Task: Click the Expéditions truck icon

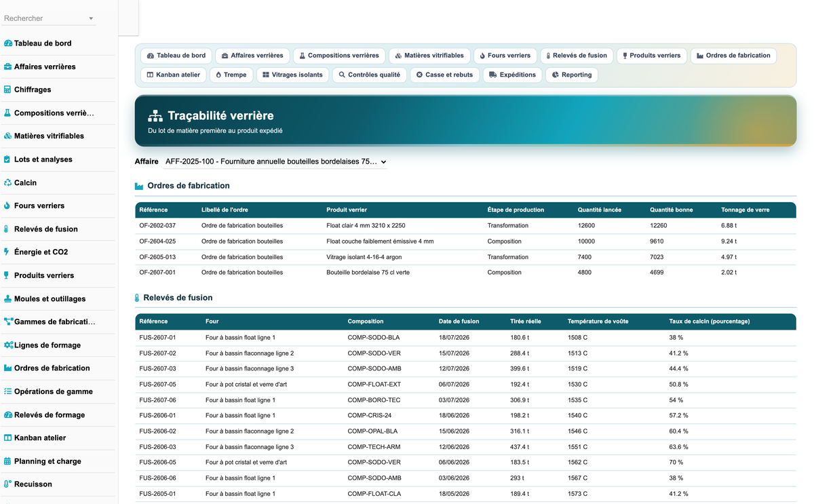Action: [x=493, y=75]
